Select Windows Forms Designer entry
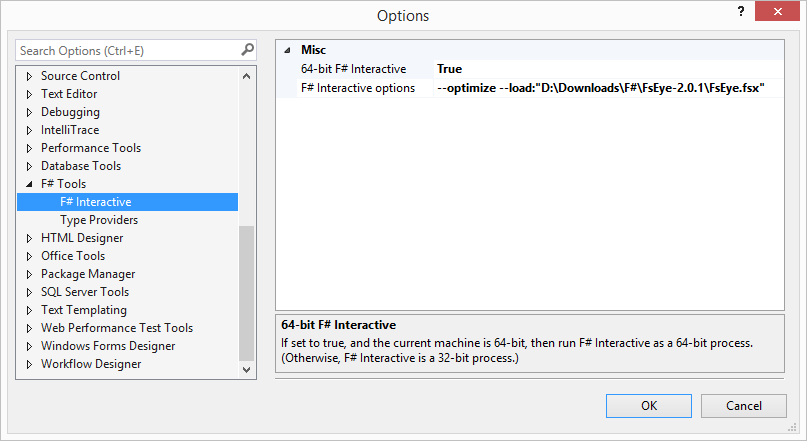The image size is (807, 441). click(x=108, y=346)
